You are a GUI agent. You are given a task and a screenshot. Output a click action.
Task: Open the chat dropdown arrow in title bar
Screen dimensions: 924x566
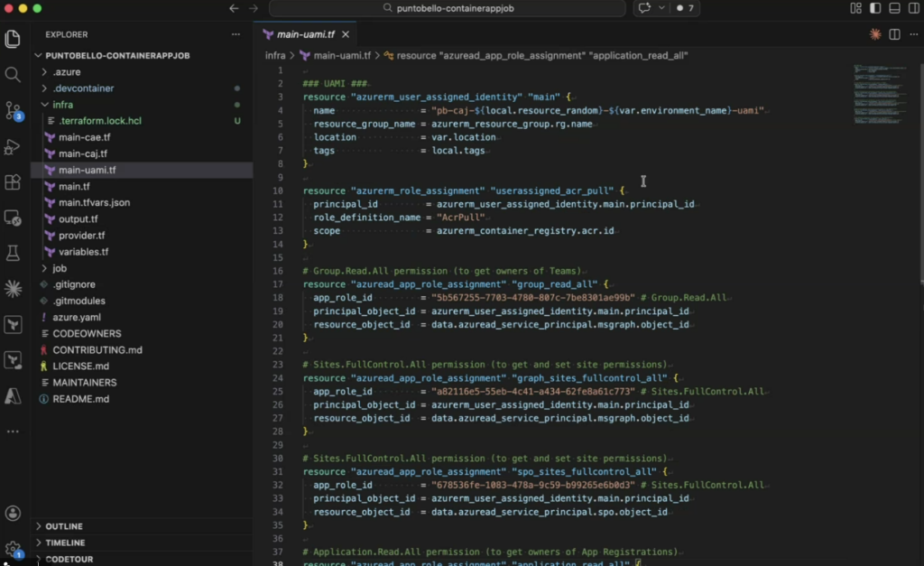662,8
